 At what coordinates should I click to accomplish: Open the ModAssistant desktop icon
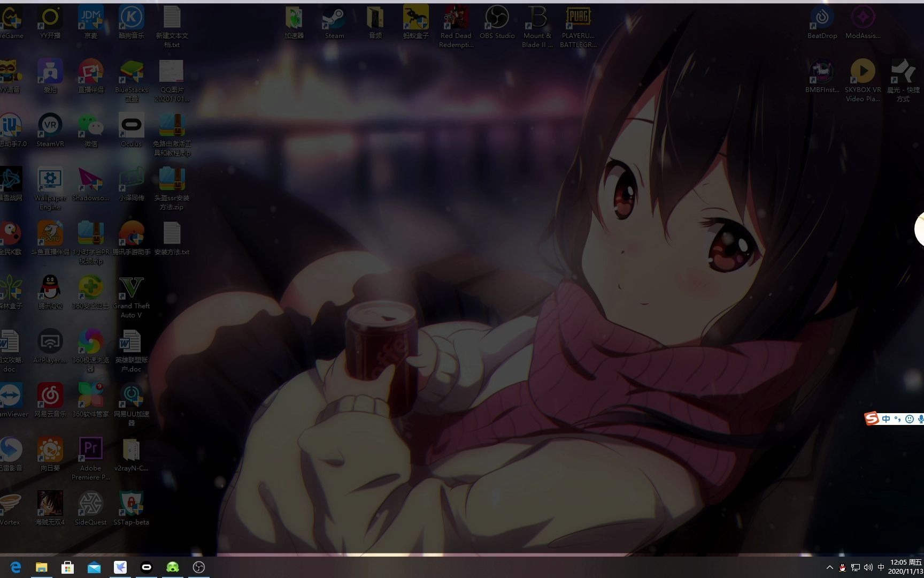pos(863,22)
